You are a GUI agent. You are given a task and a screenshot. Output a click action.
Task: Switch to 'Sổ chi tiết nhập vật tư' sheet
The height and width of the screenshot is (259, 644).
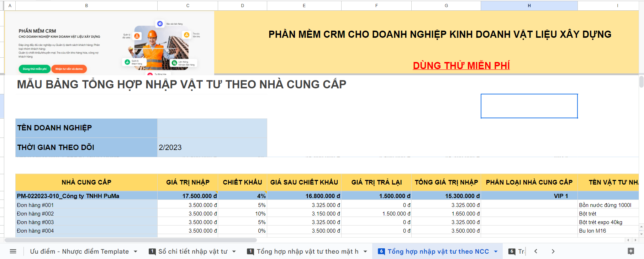193,252
